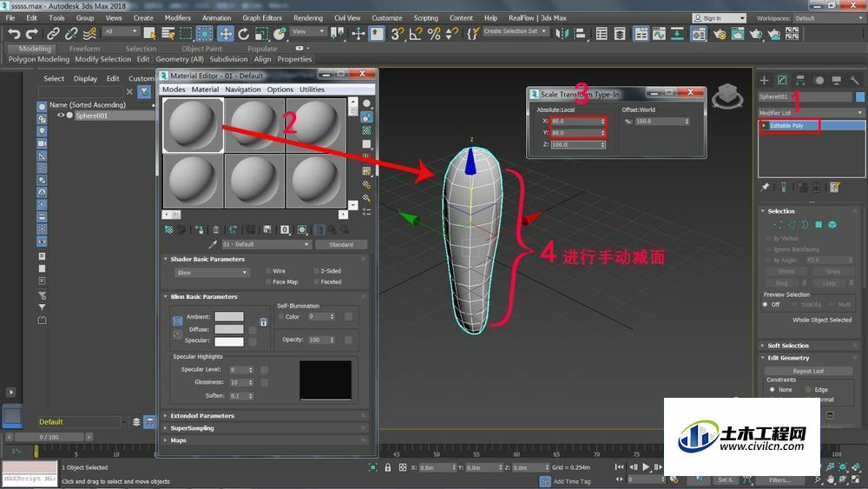Image resolution: width=868 pixels, height=489 pixels.
Task: Select Polygon sub-object level icon
Action: click(819, 224)
